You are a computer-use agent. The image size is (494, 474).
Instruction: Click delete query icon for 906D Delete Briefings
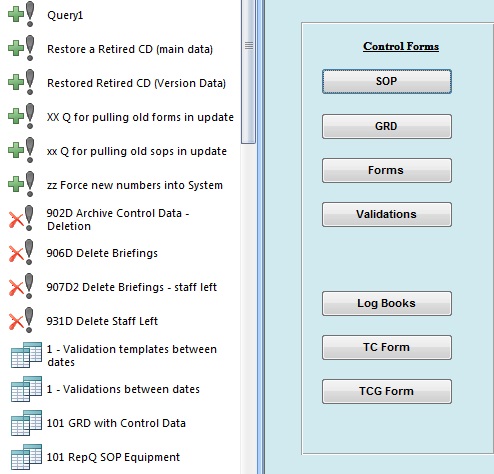[21, 252]
